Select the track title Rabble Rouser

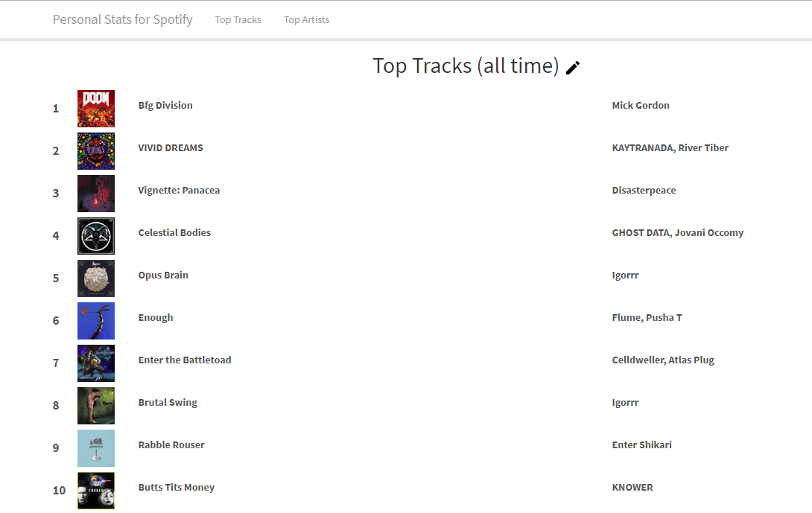pyautogui.click(x=171, y=445)
